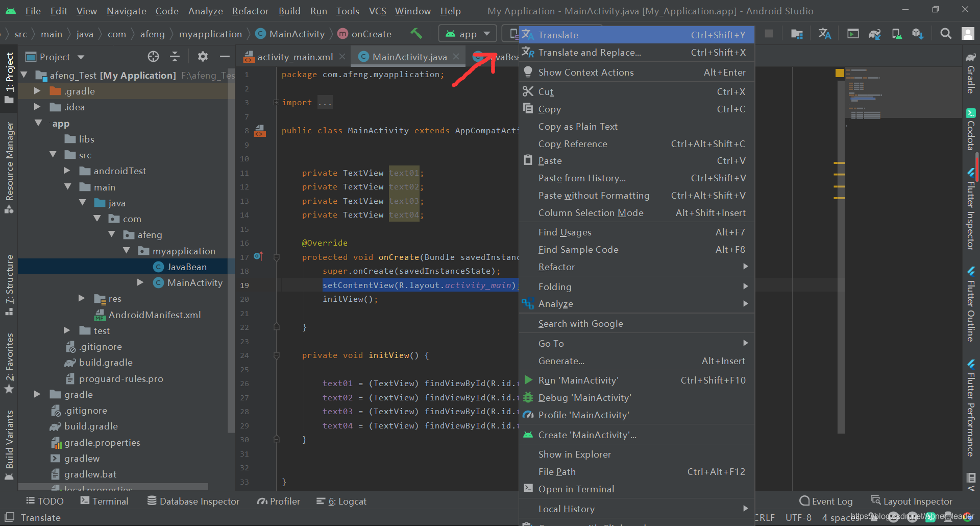Image resolution: width=980 pixels, height=526 pixels.
Task: Open the Run Anything toolbar icon
Action: (x=853, y=34)
